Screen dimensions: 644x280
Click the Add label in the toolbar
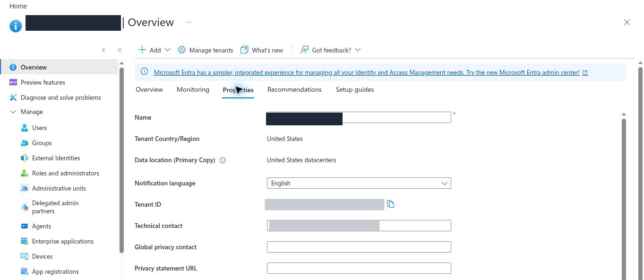pyautogui.click(x=155, y=50)
